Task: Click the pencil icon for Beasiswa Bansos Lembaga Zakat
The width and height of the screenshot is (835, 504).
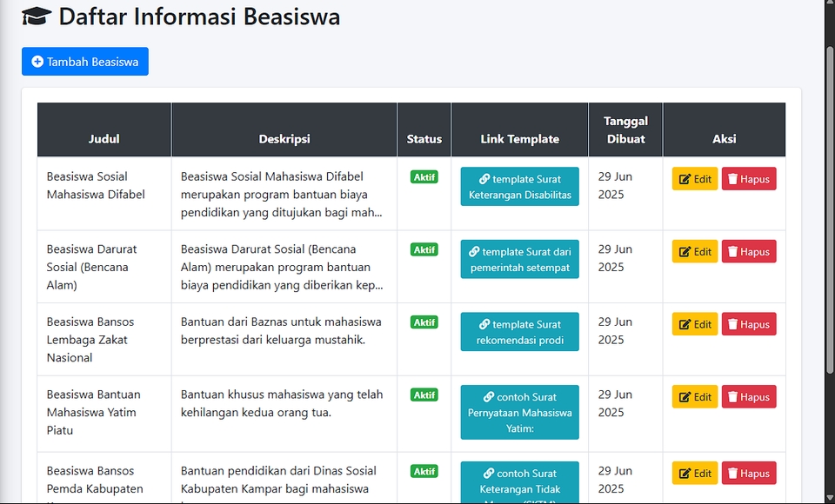Action: pyautogui.click(x=685, y=325)
